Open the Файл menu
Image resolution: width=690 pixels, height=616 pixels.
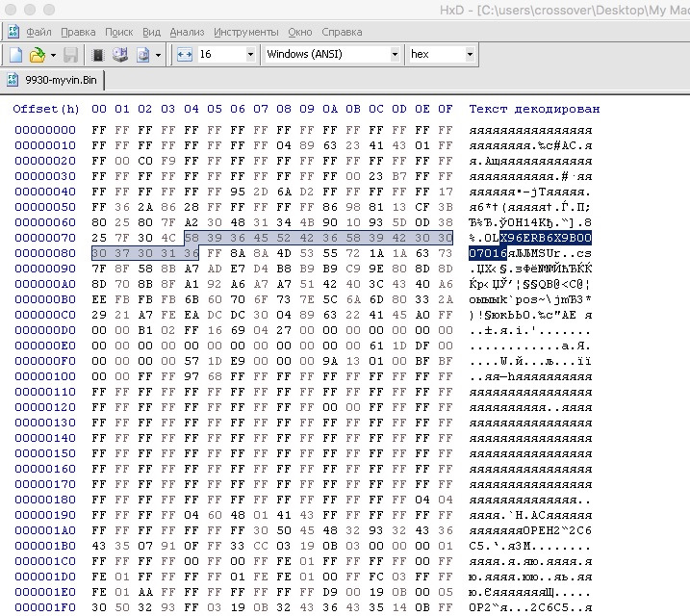point(38,32)
